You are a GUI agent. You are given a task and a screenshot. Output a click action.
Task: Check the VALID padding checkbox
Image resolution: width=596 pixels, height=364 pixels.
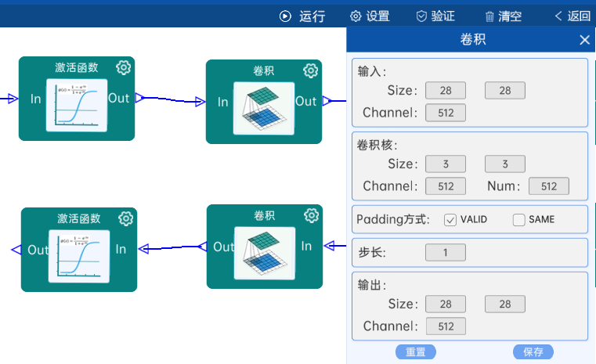click(450, 220)
